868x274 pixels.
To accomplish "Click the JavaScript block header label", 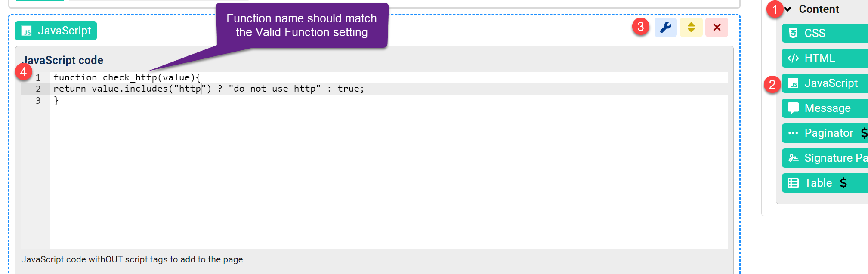I will 56,31.
